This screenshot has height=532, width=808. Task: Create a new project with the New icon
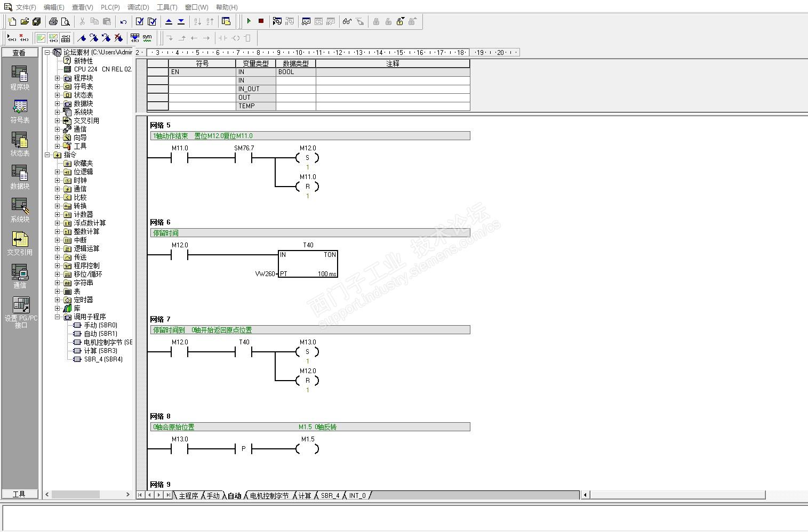(x=12, y=21)
